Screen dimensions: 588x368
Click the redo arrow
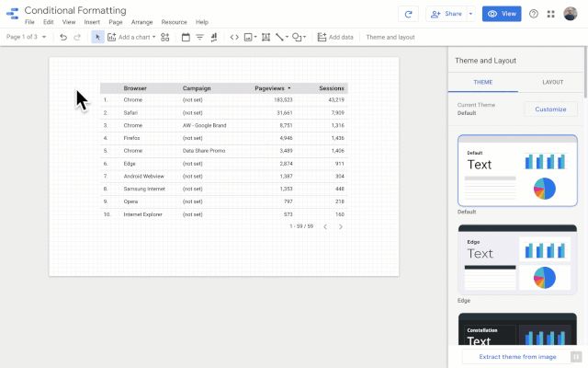pos(77,37)
